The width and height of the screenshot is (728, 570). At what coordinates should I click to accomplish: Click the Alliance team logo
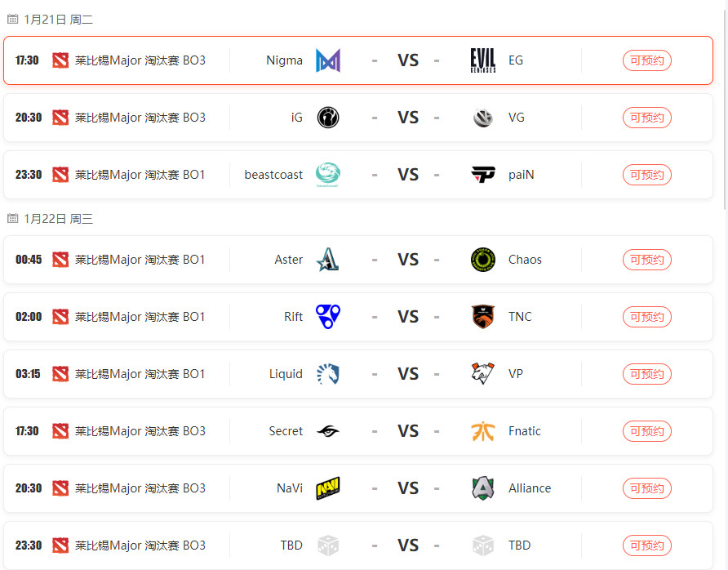(482, 488)
